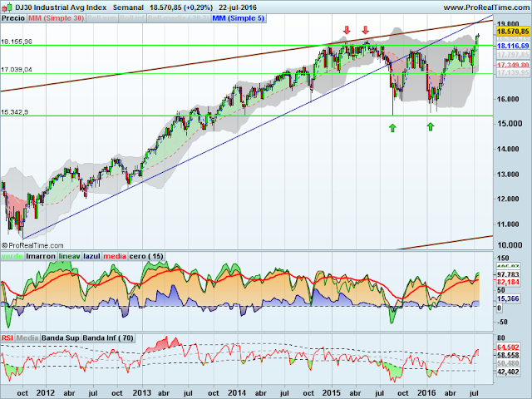Click the 58,558 RSI band value tag

[508, 355]
